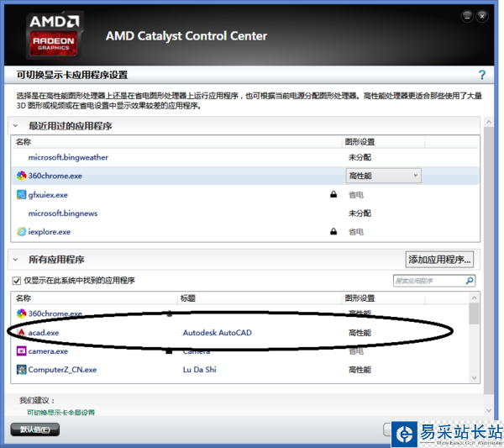Click the search magnifier icon
The width and height of the screenshot is (504, 448).
(470, 281)
